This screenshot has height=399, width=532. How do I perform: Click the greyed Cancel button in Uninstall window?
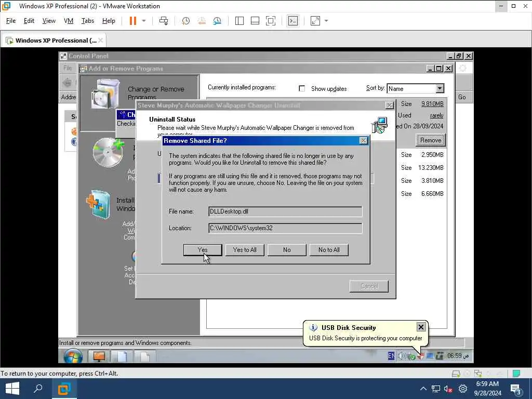tap(369, 286)
